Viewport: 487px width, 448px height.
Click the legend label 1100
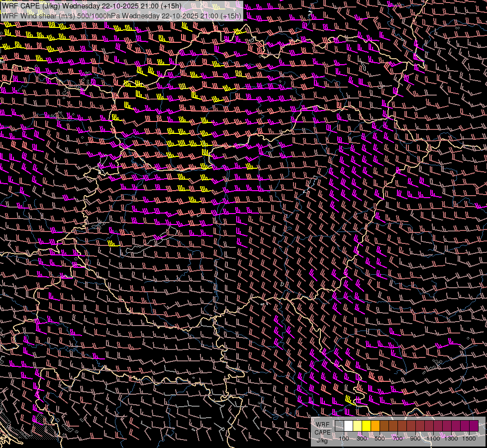pyautogui.click(x=433, y=439)
